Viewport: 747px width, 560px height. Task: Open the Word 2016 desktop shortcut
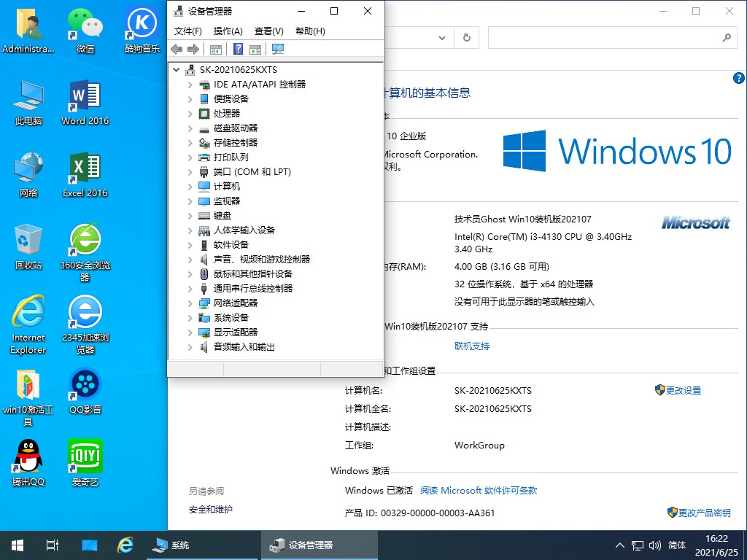point(85,103)
